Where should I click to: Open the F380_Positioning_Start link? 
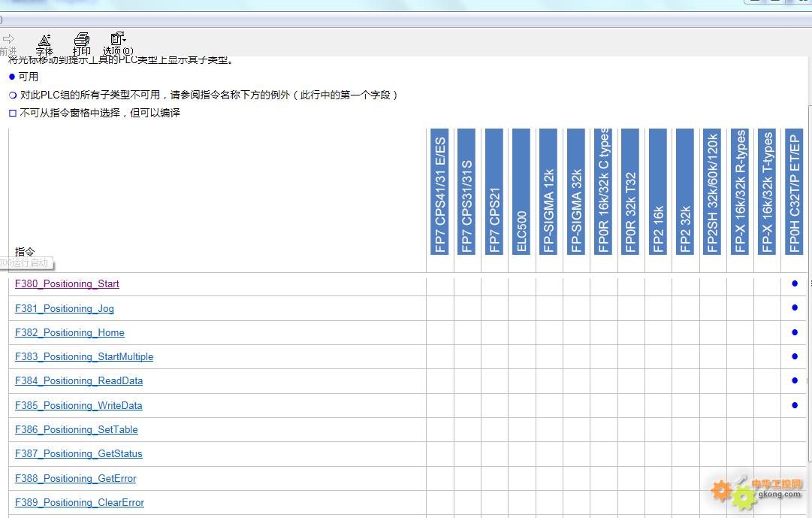67,283
